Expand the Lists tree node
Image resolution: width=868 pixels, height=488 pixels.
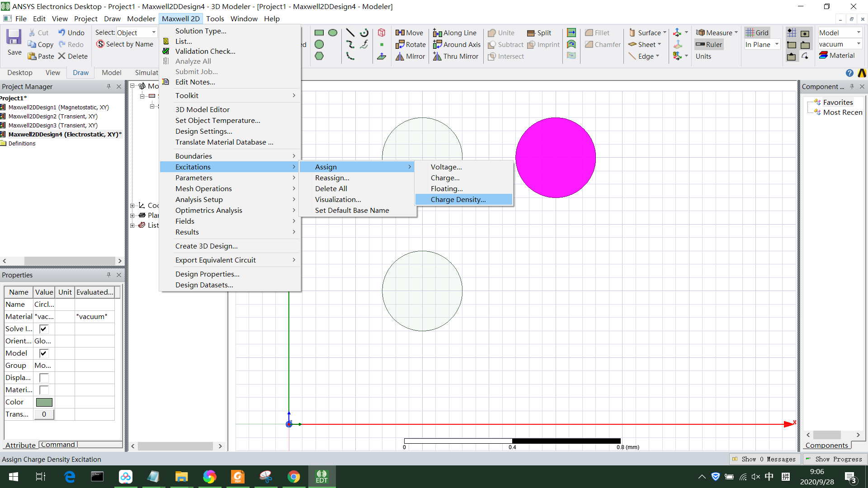point(132,225)
